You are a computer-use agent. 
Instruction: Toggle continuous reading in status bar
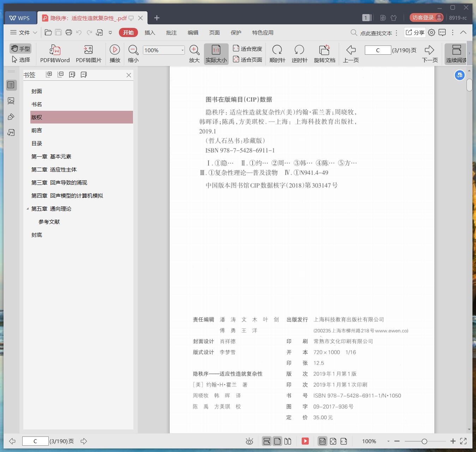tap(267, 441)
